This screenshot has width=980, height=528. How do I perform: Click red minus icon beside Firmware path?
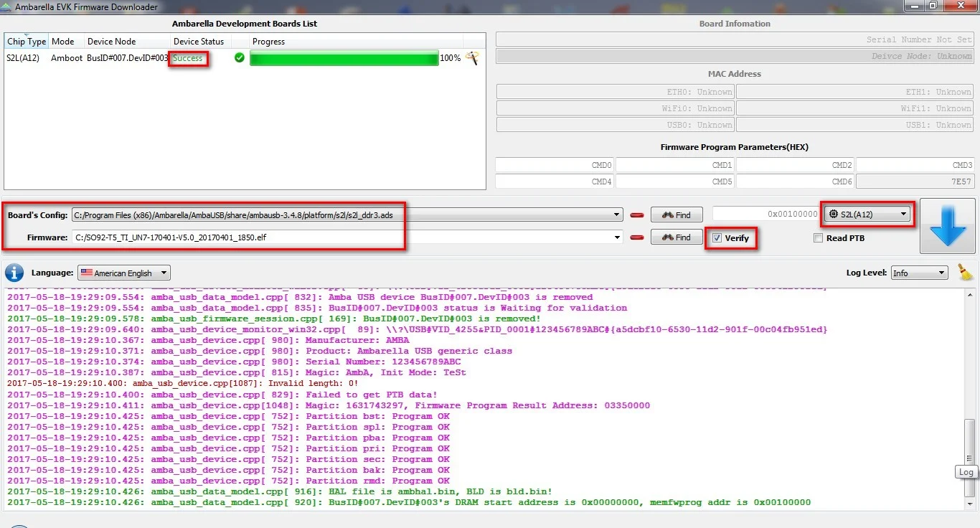(x=636, y=237)
